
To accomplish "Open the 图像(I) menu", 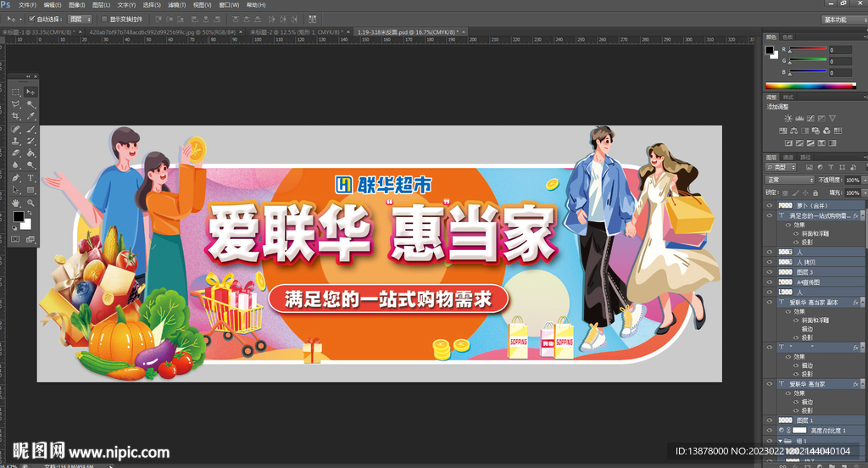I will click(76, 5).
